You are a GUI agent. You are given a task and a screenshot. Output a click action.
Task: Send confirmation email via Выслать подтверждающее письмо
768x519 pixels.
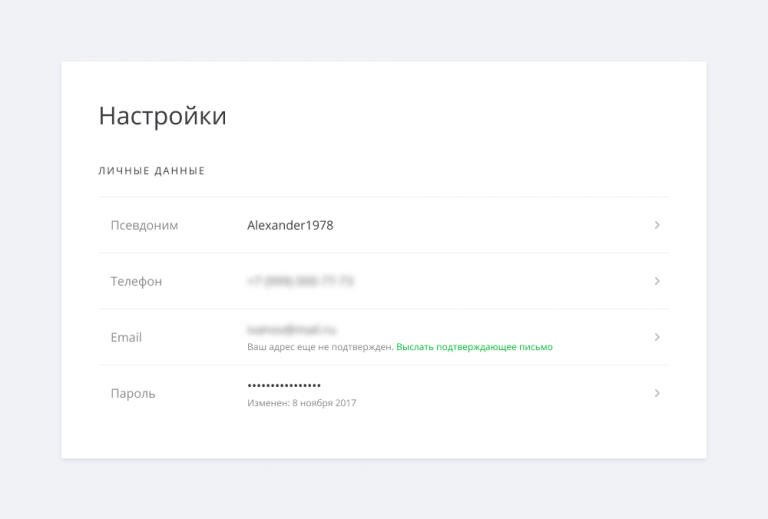pyautogui.click(x=474, y=347)
